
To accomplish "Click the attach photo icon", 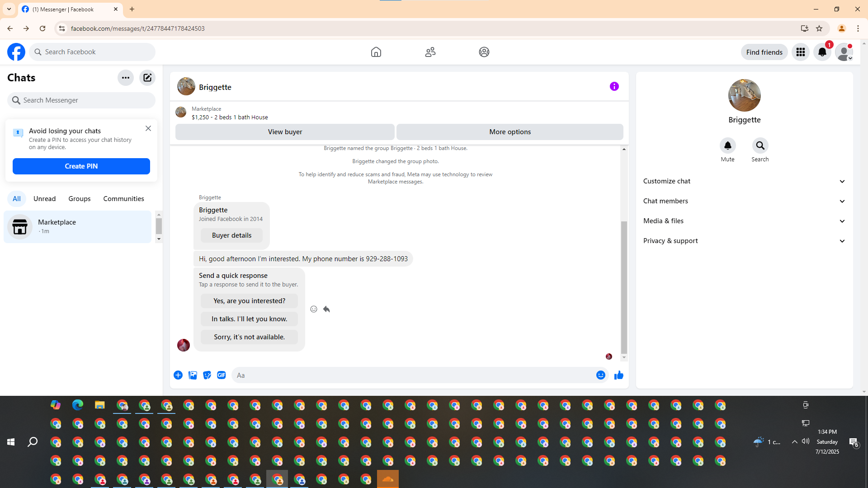I will tap(193, 375).
